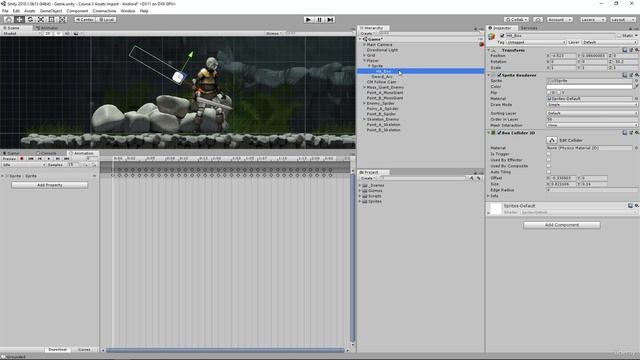Click the Sprite Renderer Color swatch
Screen dimensions: 640x360
coord(589,87)
